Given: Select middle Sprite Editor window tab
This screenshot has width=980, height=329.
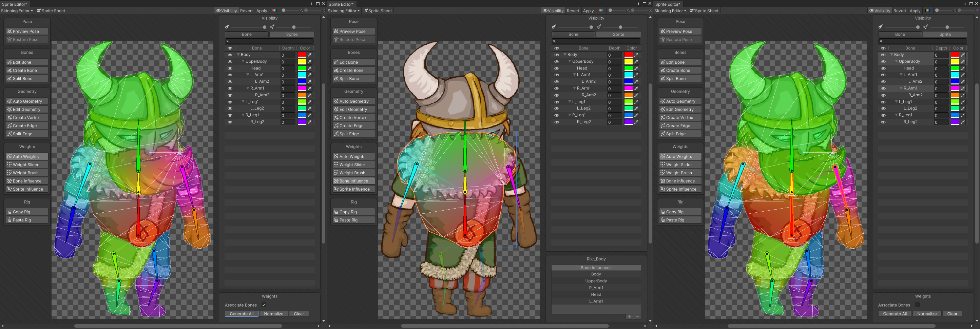Looking at the screenshot, I should [341, 4].
